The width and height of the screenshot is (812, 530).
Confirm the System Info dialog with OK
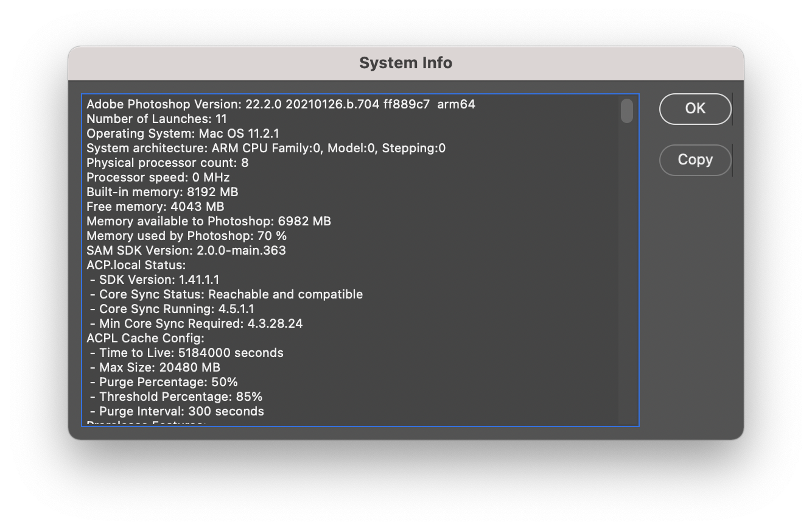pyautogui.click(x=695, y=108)
